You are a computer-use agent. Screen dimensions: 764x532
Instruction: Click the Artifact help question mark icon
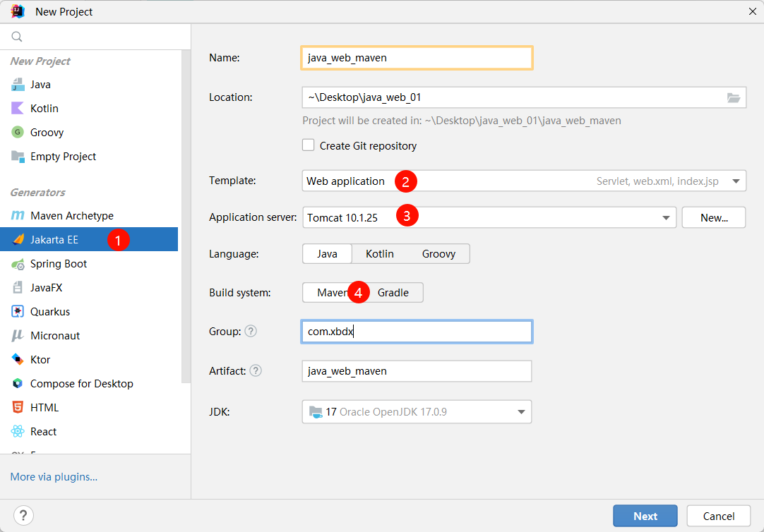point(256,371)
